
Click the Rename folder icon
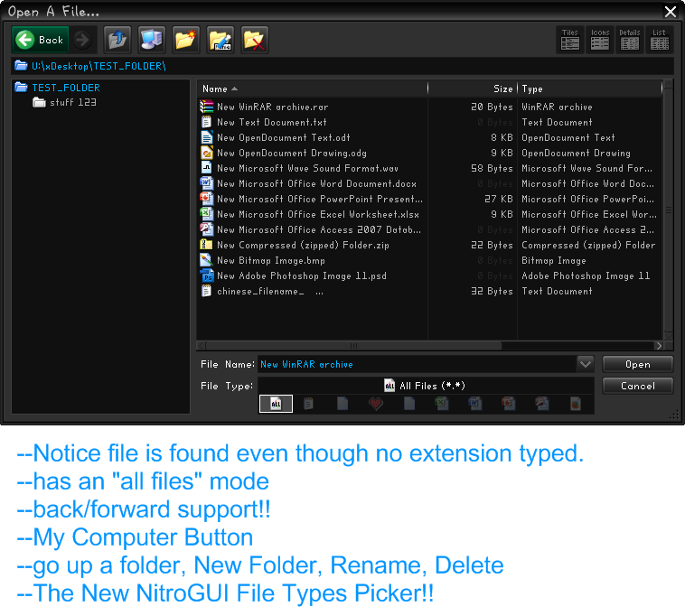[221, 40]
